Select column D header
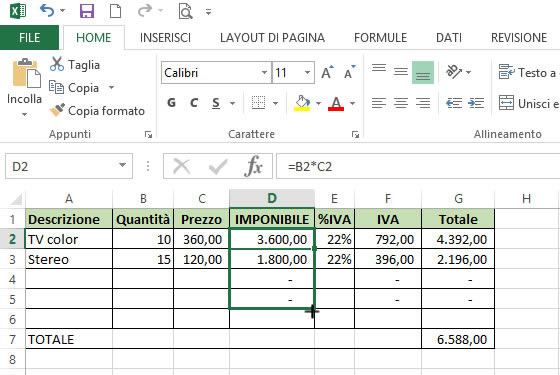The image size is (560, 375). 272,198
